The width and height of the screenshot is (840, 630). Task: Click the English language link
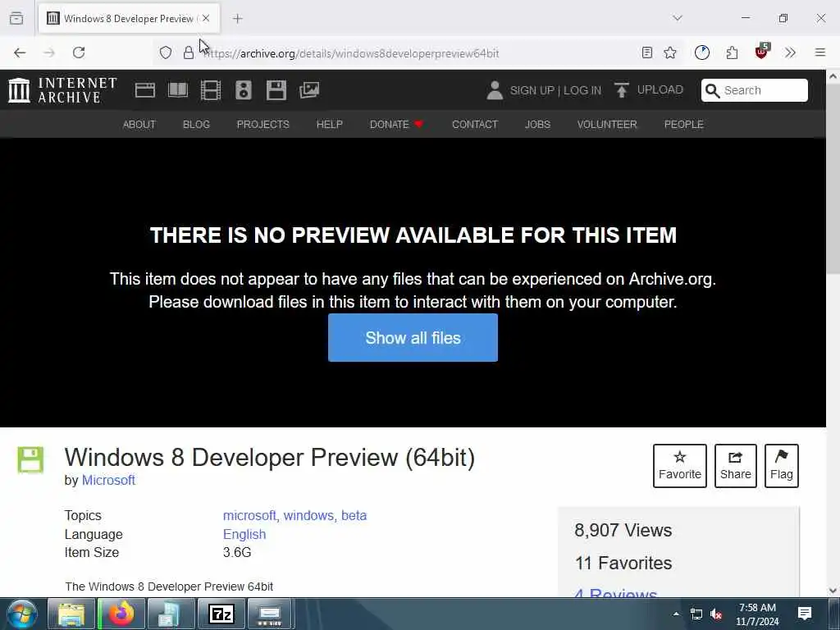click(244, 534)
